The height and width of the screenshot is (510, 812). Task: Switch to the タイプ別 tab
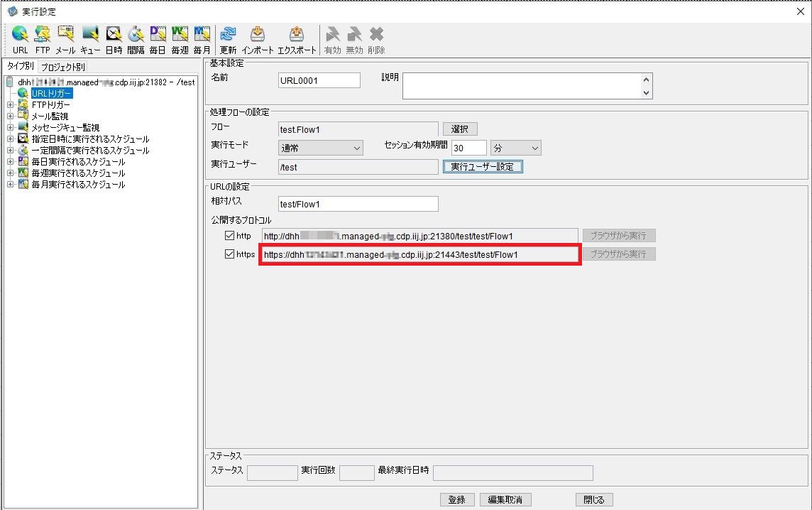tap(20, 67)
